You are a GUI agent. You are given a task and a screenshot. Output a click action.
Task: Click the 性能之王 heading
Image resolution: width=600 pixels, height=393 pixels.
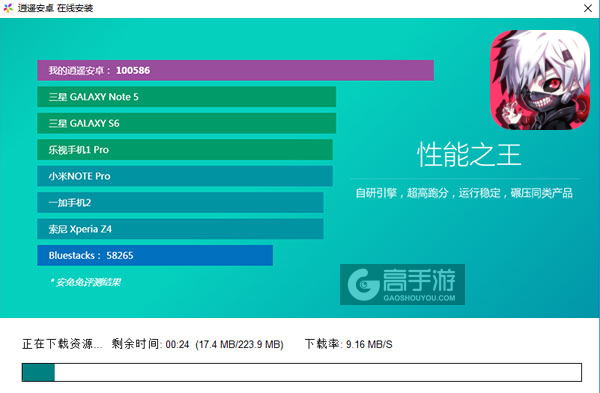[469, 155]
